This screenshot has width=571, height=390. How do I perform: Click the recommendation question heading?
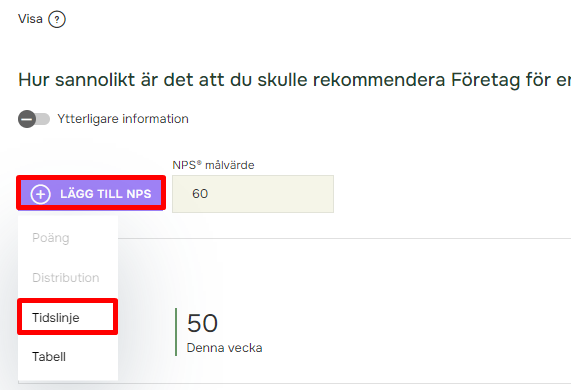[x=294, y=80]
